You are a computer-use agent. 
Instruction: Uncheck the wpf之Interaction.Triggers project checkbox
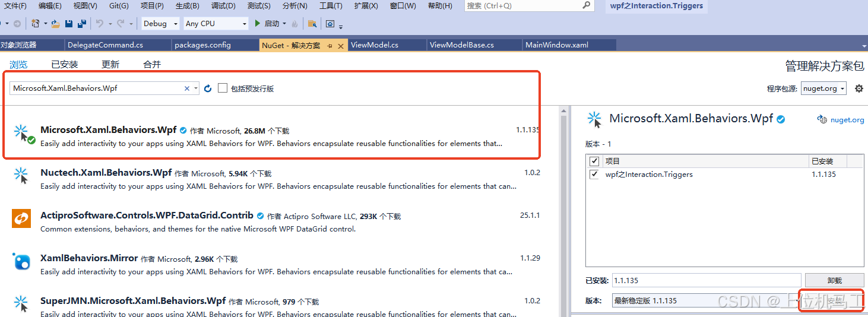(594, 175)
